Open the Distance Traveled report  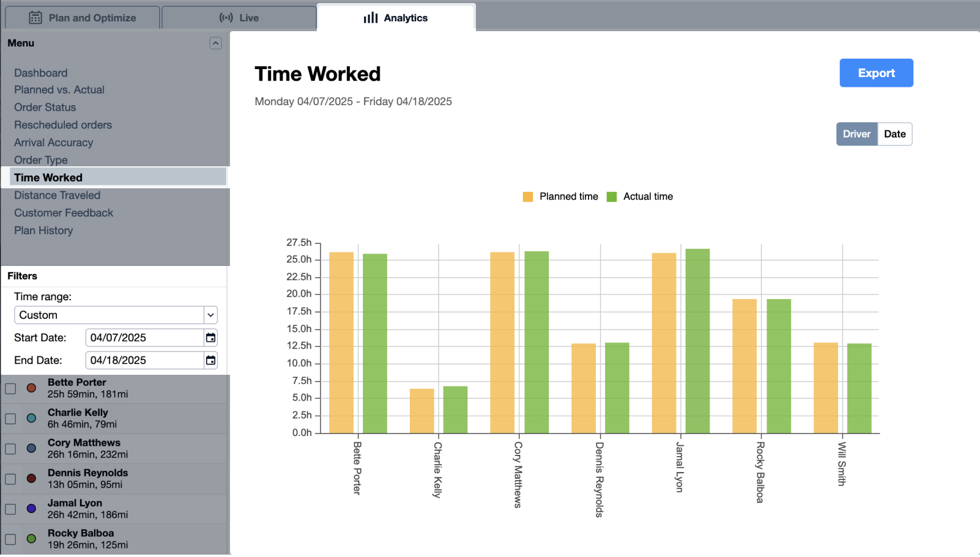coord(57,195)
